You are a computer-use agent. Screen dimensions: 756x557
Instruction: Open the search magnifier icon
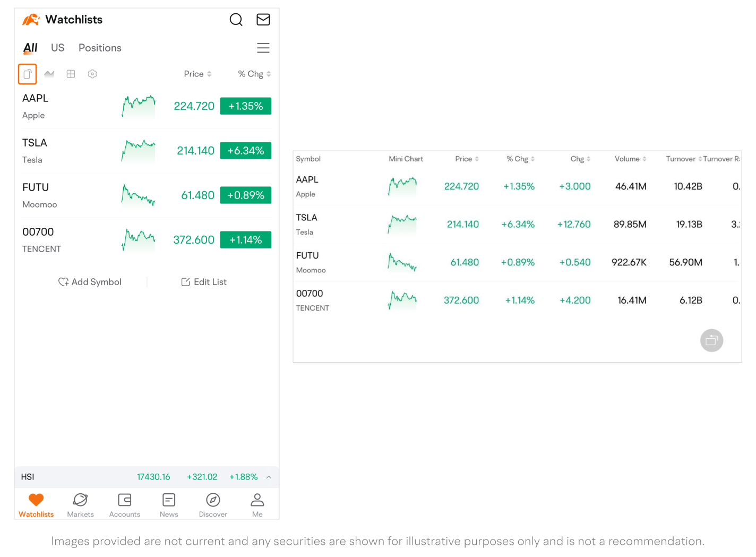(236, 20)
